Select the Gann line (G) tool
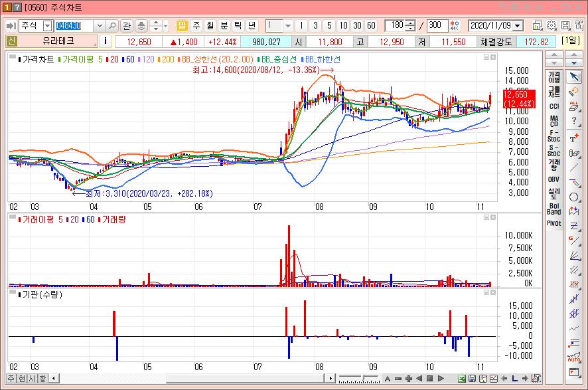The width and height of the screenshot is (588, 390). [x=574, y=241]
